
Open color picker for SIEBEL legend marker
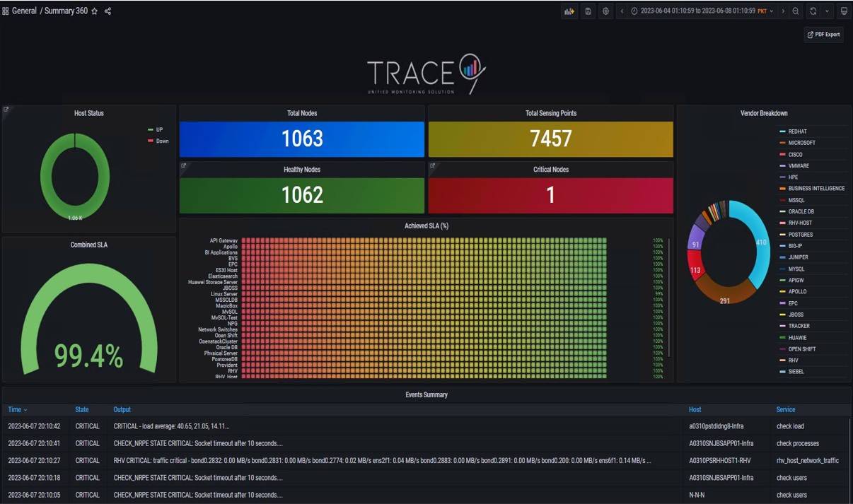(782, 371)
